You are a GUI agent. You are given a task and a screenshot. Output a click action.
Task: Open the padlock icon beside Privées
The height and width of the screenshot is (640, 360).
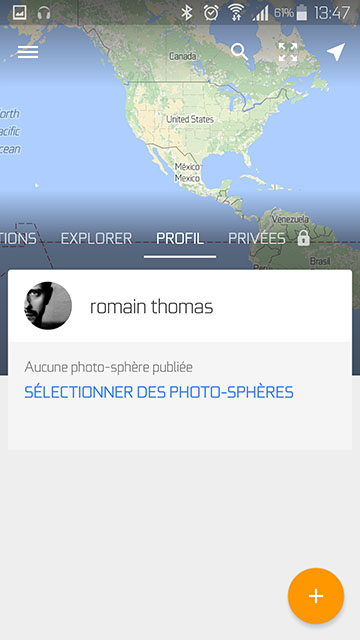pyautogui.click(x=303, y=238)
